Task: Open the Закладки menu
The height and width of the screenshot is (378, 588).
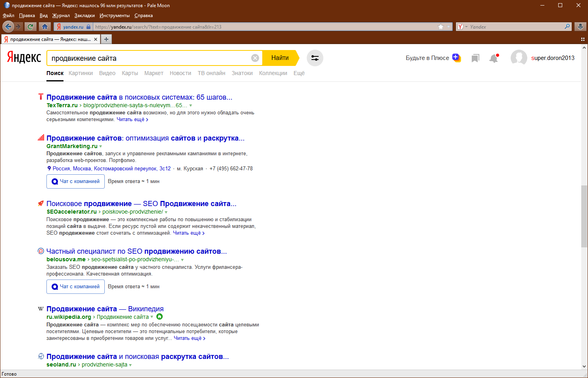Action: (85, 15)
